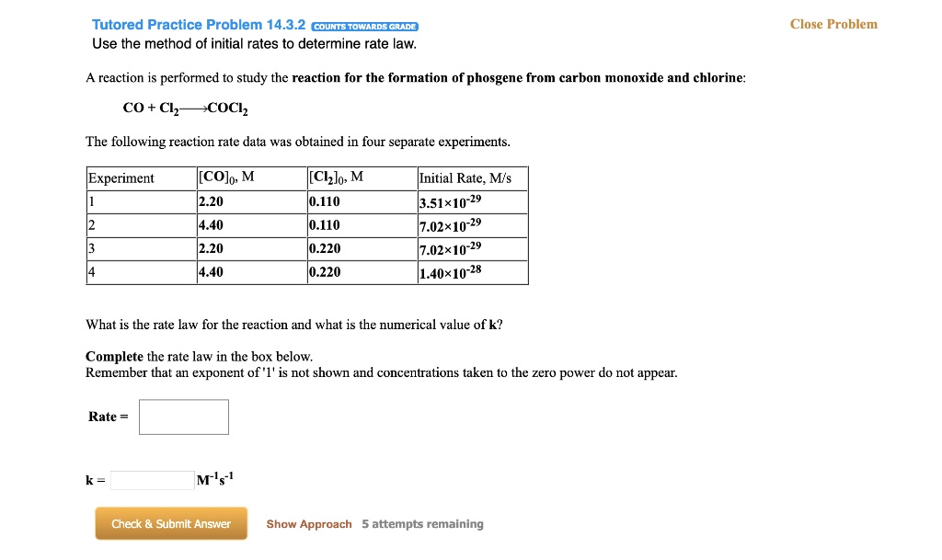Open the Show Approach link
This screenshot has height=560, width=942.
click(x=309, y=524)
